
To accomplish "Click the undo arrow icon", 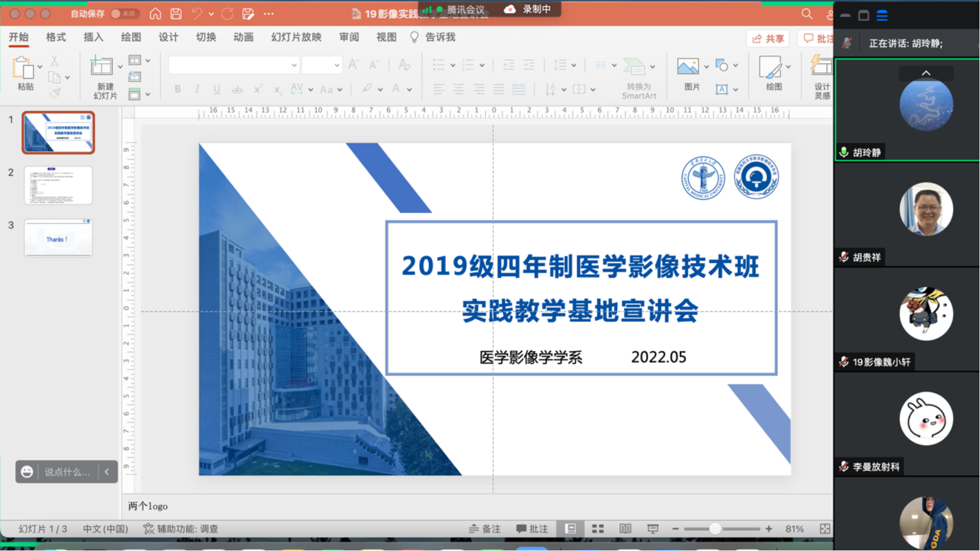I will pyautogui.click(x=196, y=14).
